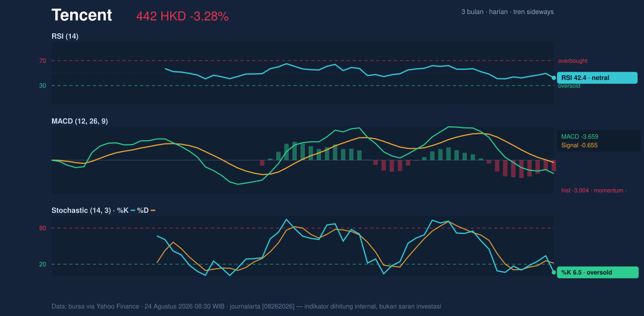
Task: Click the '%K 6.5 · oversold' badge
Action: pos(598,272)
